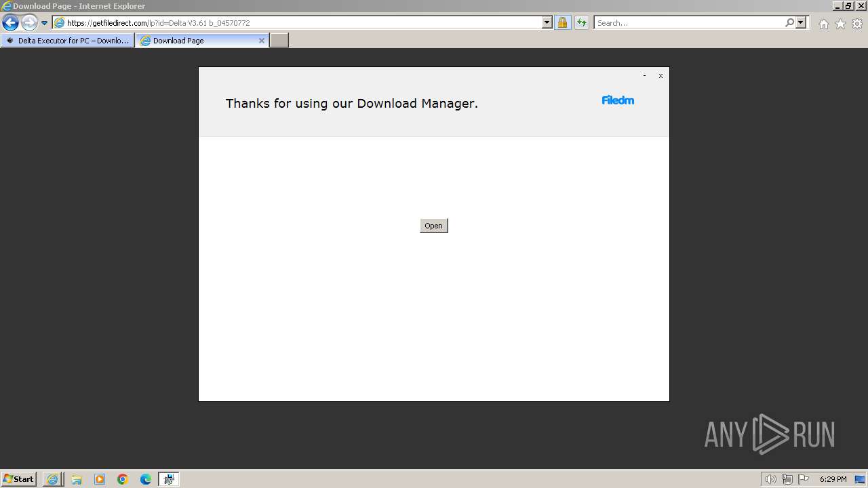Image resolution: width=868 pixels, height=488 pixels.
Task: Click the browser Forward arrow button
Action: pos(29,23)
